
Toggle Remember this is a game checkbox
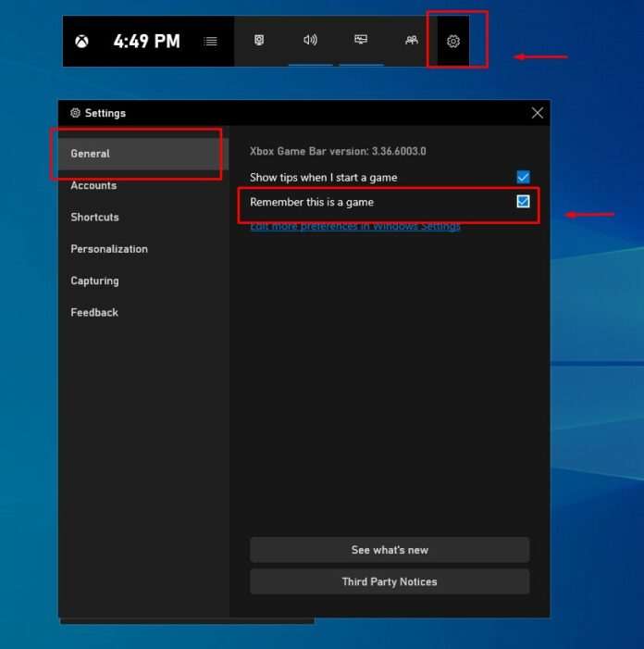coord(523,202)
